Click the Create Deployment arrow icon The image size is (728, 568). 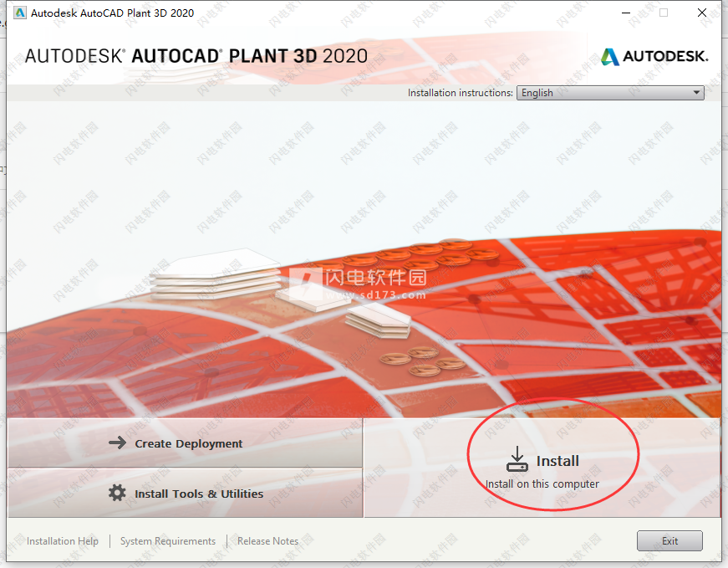tap(118, 443)
